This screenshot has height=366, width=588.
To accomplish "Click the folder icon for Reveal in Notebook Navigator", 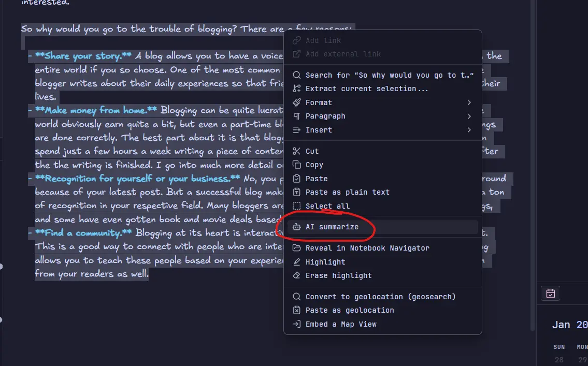I will [x=296, y=248].
